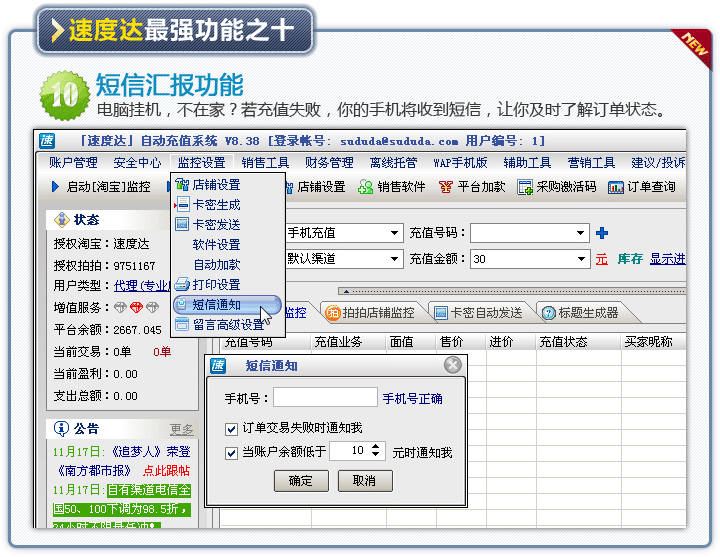Switch to 拍拍店铺监控 tab
This screenshot has height=557, width=720.
(x=372, y=313)
